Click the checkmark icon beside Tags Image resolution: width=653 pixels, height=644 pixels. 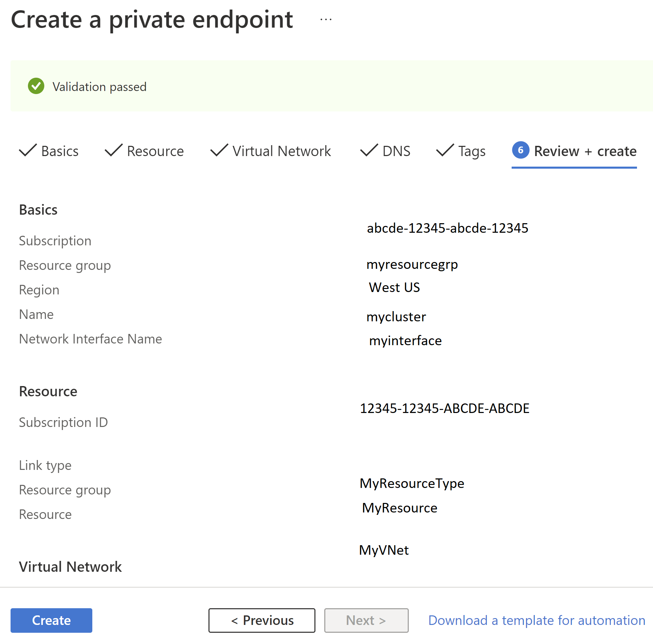point(445,151)
